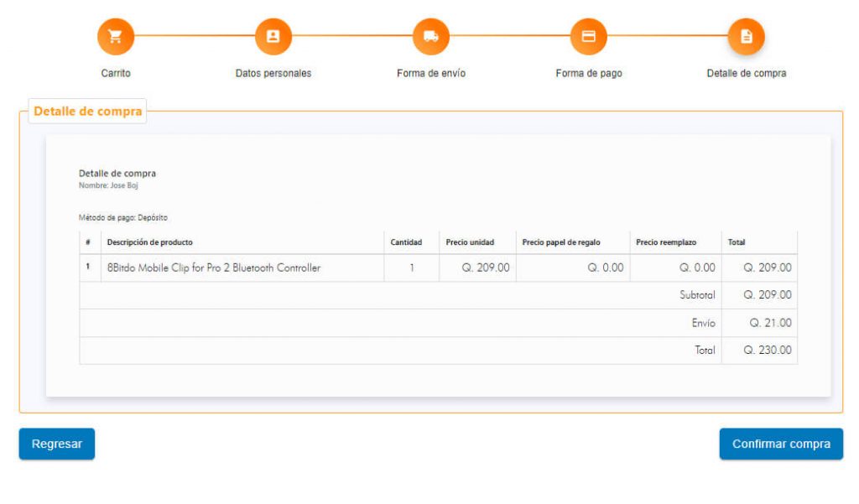Click the shopping cart step icon
859x504 pixels.
(x=116, y=36)
